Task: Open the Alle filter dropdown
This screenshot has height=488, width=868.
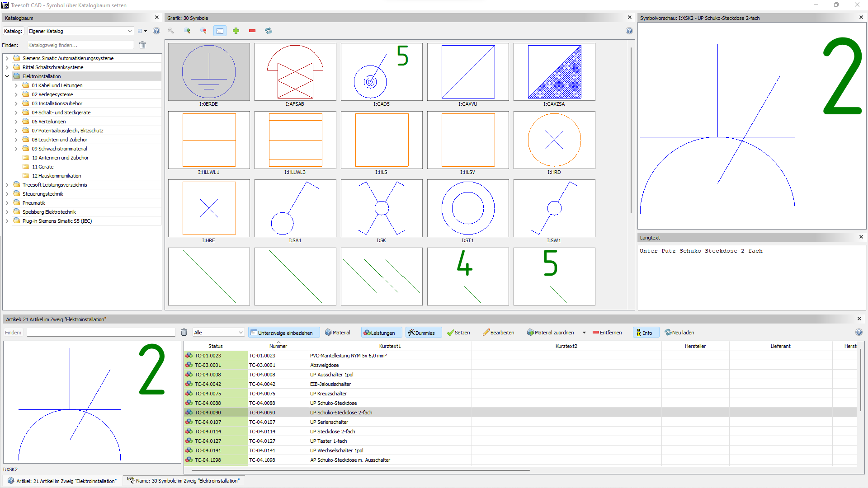Action: tap(218, 333)
